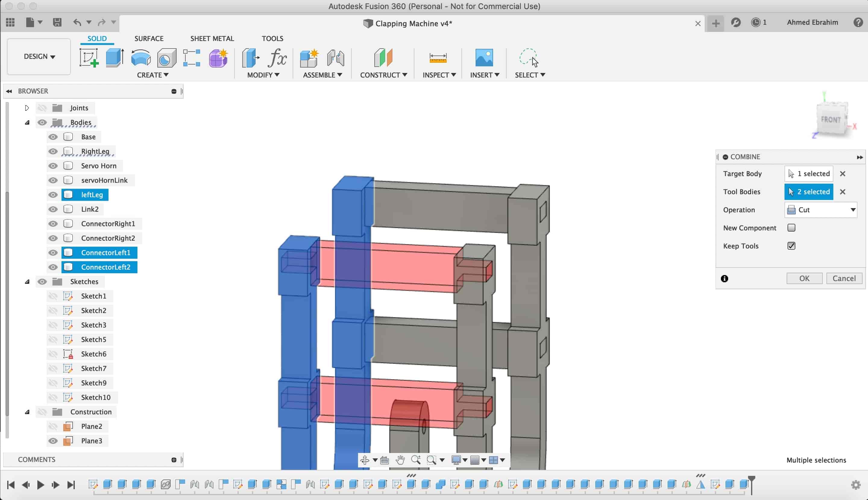The image size is (868, 500).
Task: Toggle visibility of Base body
Action: click(x=53, y=137)
